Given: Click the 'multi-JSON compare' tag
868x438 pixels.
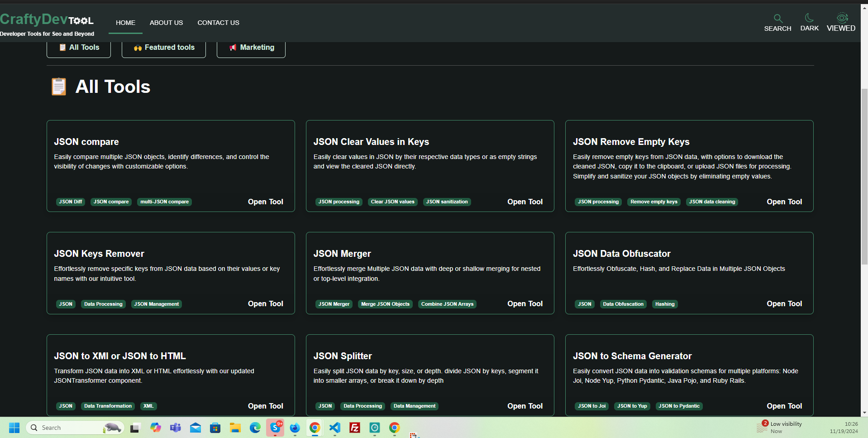Looking at the screenshot, I should pos(164,202).
